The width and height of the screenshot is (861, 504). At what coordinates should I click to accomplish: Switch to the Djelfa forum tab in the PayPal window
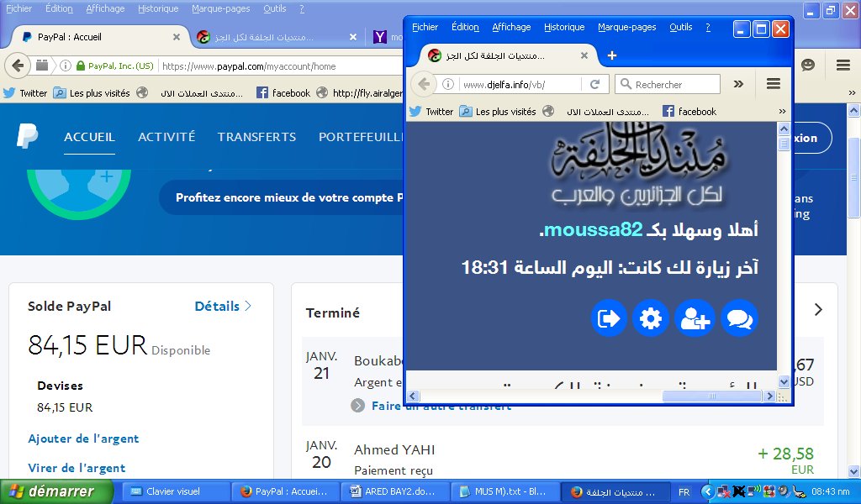pos(277,37)
